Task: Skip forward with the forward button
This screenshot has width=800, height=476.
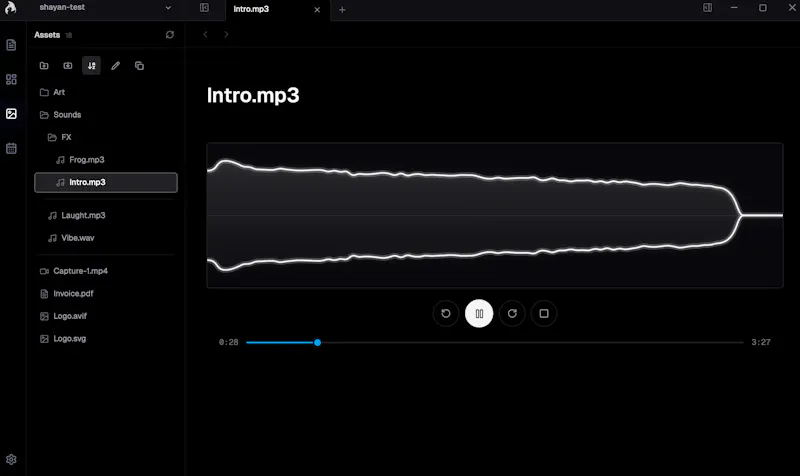Action: pyautogui.click(x=512, y=313)
